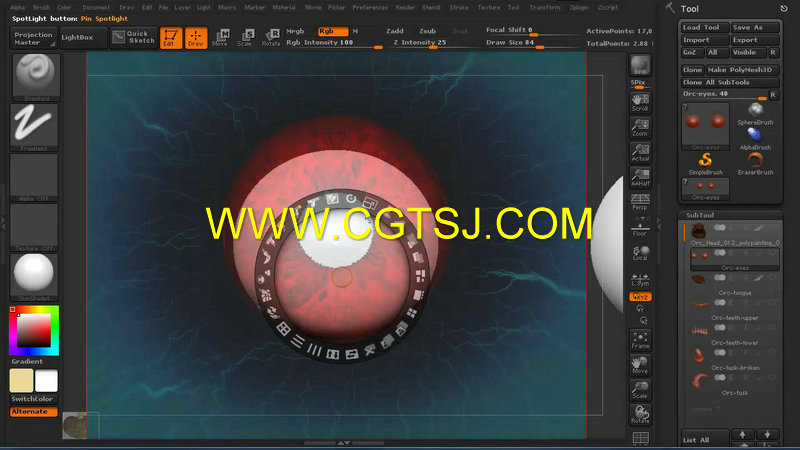Toggle visibility switch on Orc-tongue subtool

720,278
